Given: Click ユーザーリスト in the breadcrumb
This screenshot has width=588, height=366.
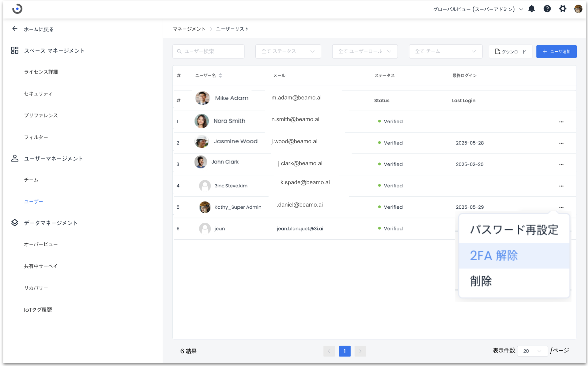Looking at the screenshot, I should coord(232,29).
